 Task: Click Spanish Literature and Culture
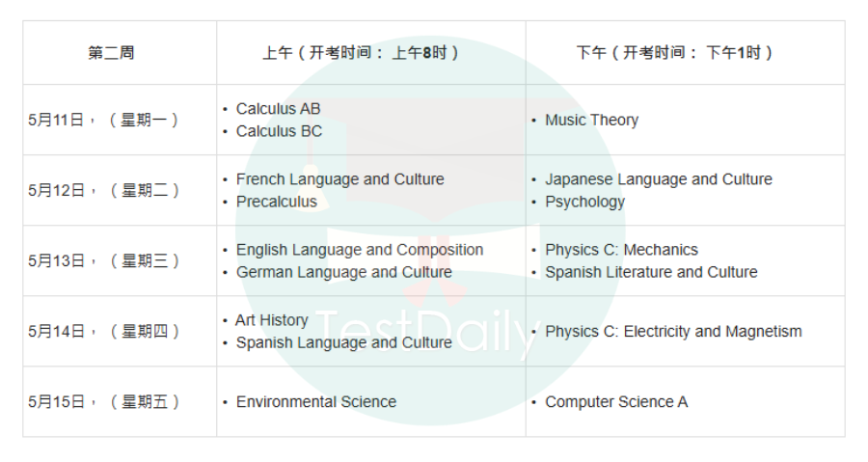(651, 272)
